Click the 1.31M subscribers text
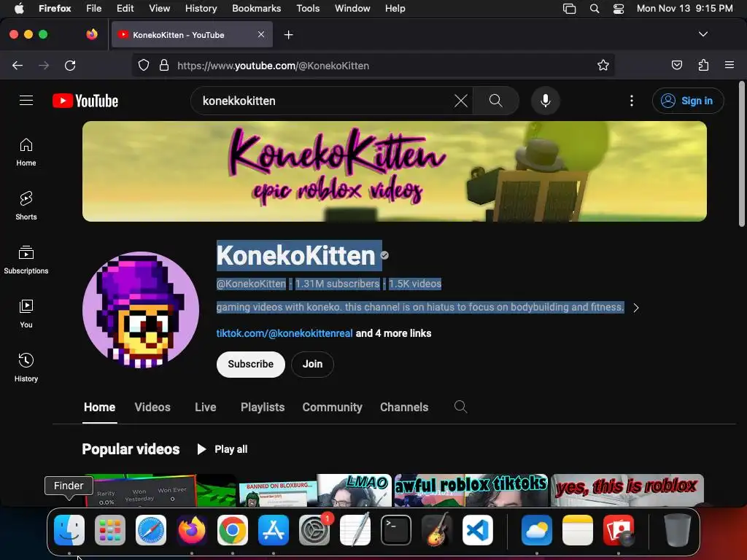 pos(337,284)
